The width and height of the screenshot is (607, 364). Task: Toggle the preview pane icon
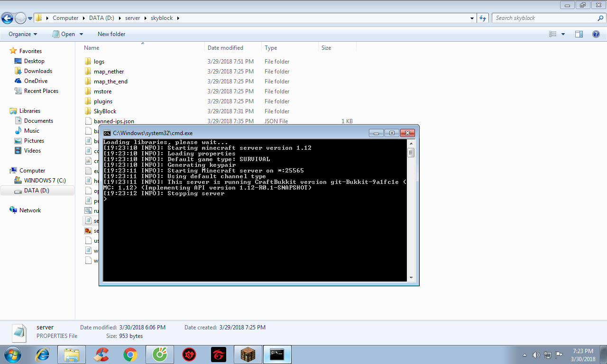point(579,34)
